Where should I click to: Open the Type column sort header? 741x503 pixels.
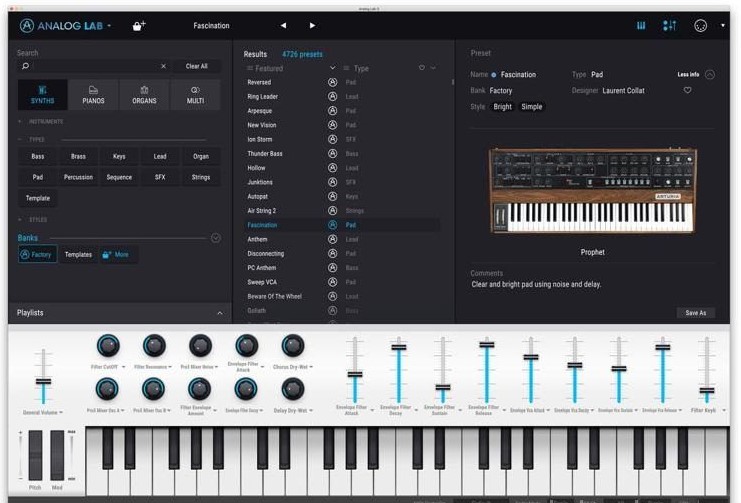pos(361,68)
